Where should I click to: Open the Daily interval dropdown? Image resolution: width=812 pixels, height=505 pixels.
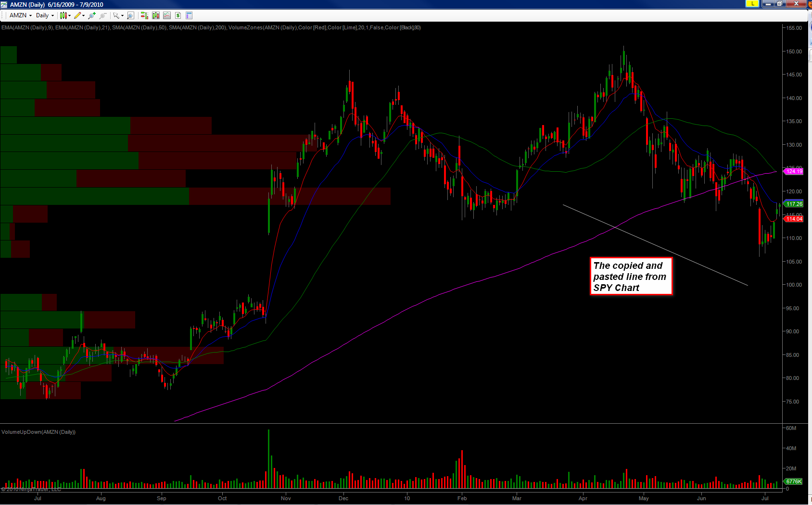pos(45,15)
